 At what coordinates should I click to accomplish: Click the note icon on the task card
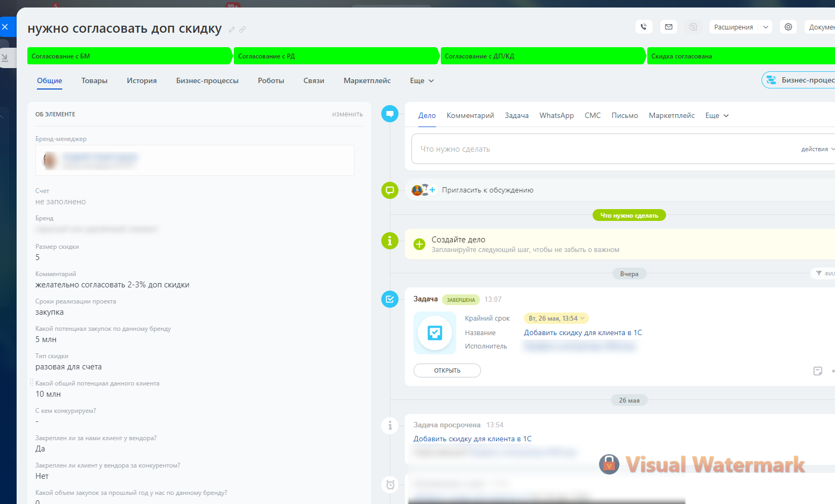point(818,371)
